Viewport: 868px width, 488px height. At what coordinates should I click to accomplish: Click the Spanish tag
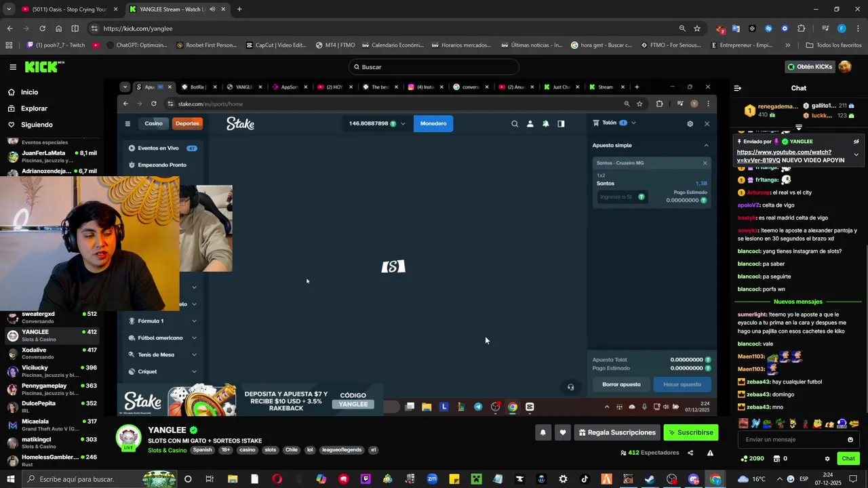[x=202, y=450]
